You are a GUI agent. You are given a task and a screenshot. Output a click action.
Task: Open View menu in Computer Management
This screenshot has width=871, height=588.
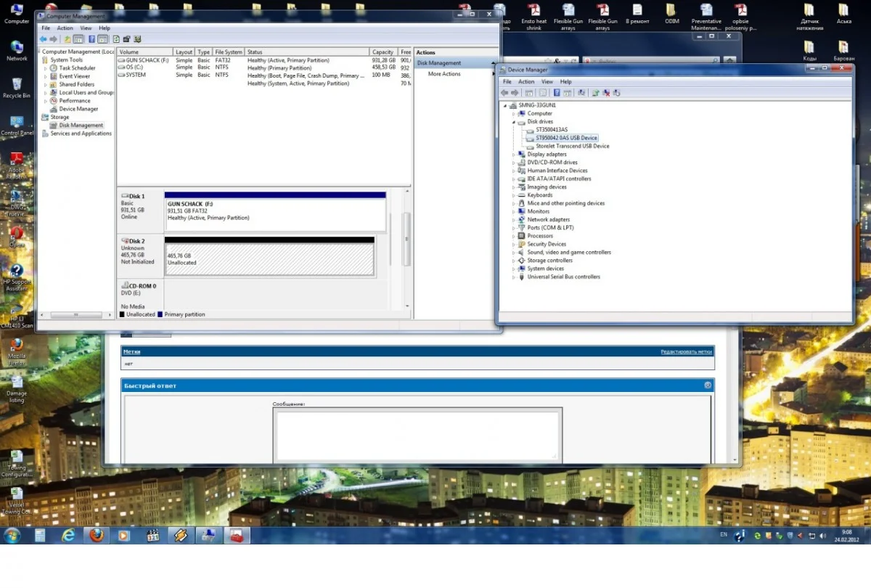pyautogui.click(x=86, y=28)
